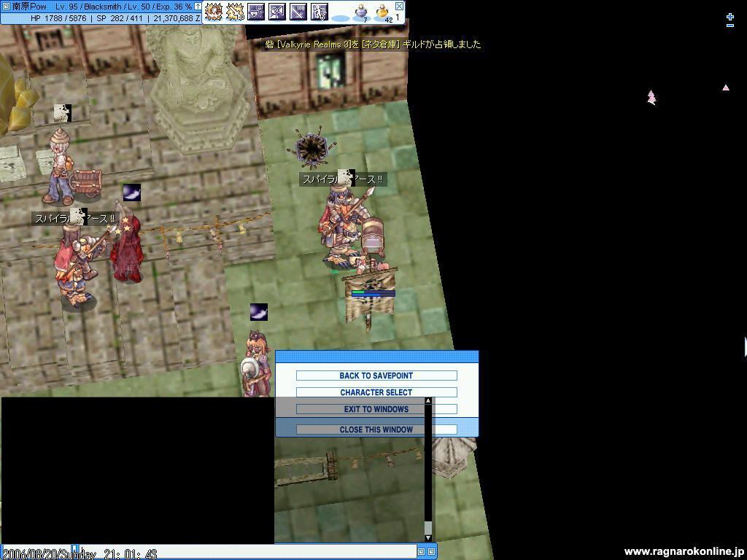Click the spiky dark portal object

tap(311, 147)
